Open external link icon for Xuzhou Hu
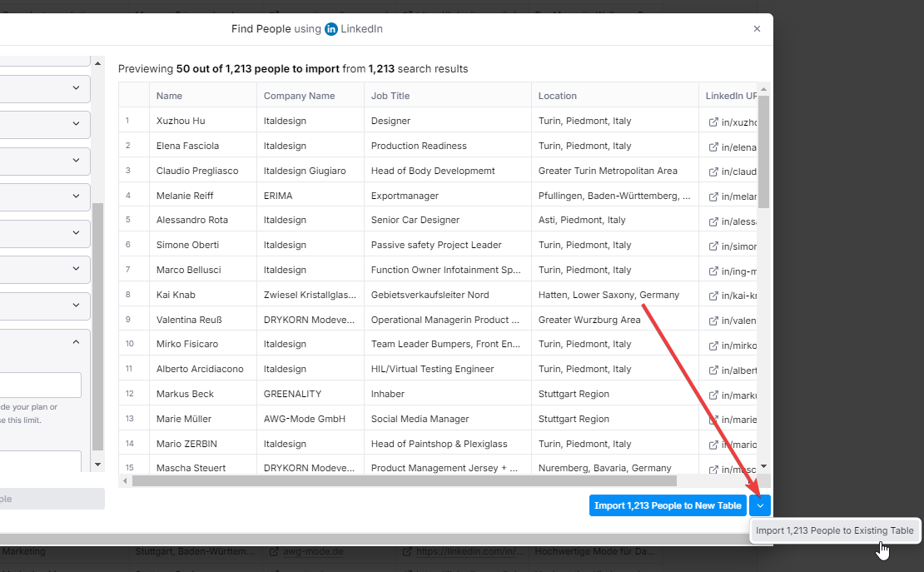 (x=713, y=122)
